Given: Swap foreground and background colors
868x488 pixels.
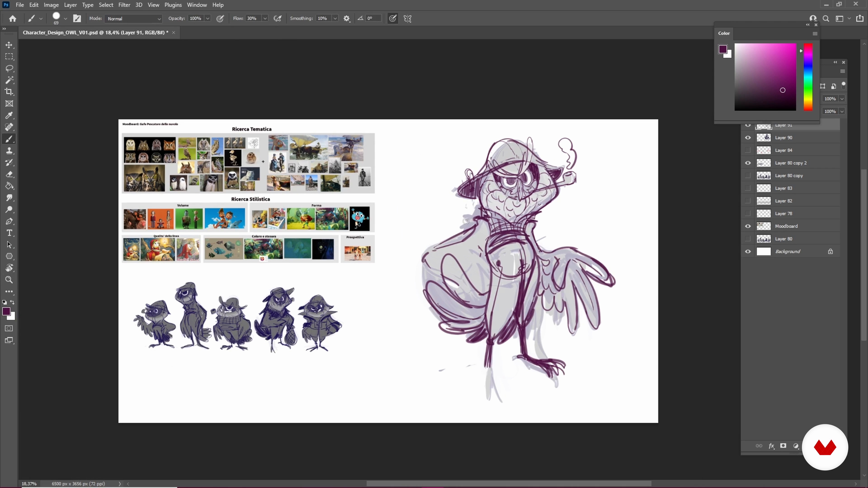Looking at the screenshot, I should 12,302.
